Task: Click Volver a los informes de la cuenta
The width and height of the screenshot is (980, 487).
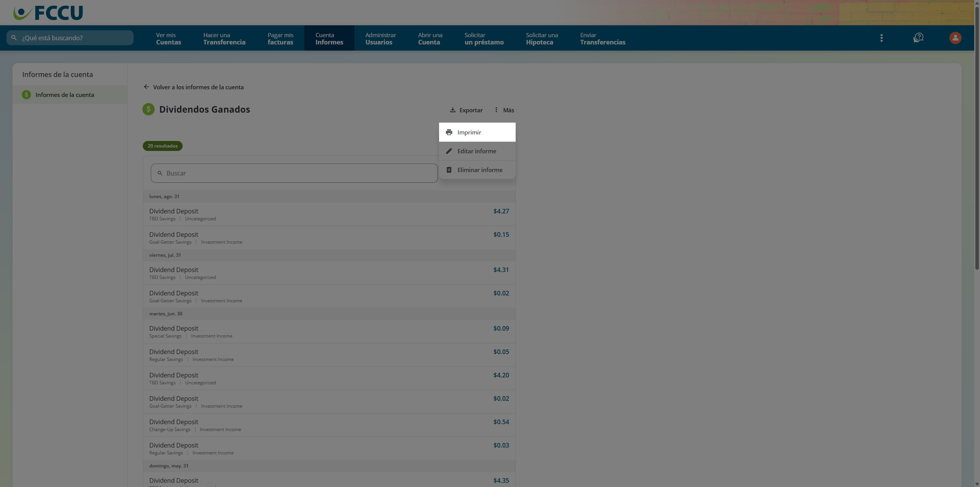Action: tap(194, 87)
